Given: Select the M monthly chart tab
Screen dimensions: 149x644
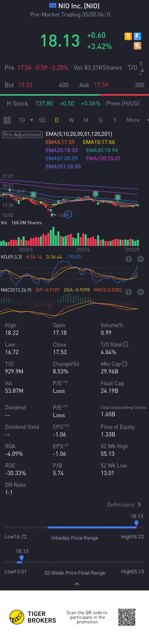Looking at the screenshot, I should 86,120.
